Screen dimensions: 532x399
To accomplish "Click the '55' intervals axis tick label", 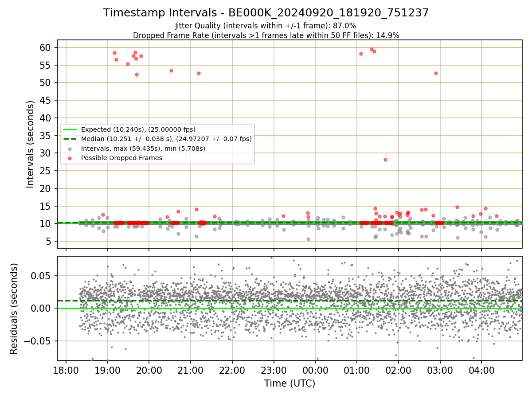I will [46, 65].
